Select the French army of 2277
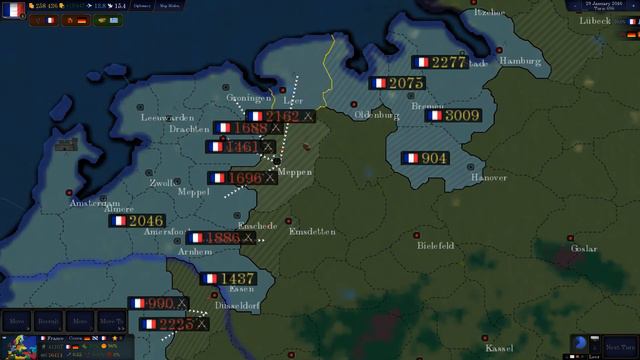The width and height of the screenshot is (640, 360). [440, 62]
